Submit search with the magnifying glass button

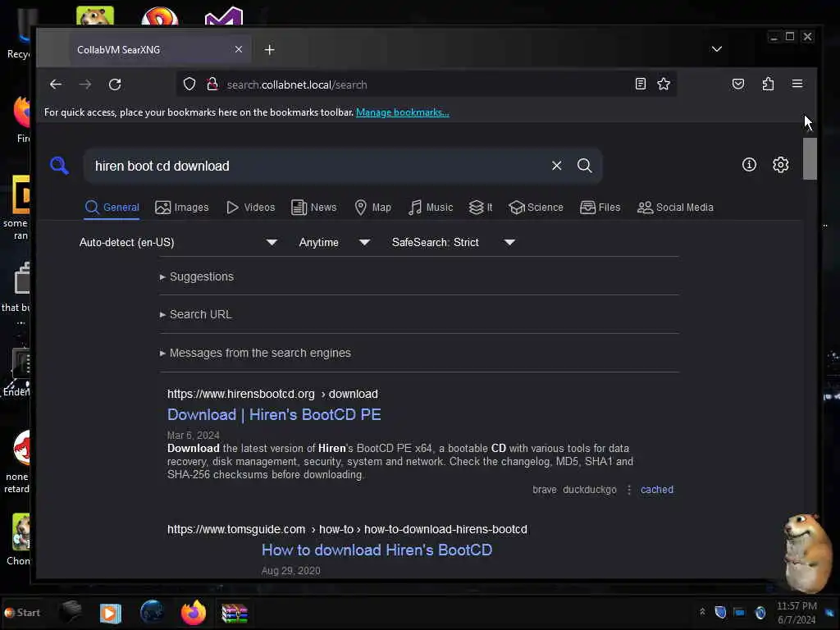(584, 166)
